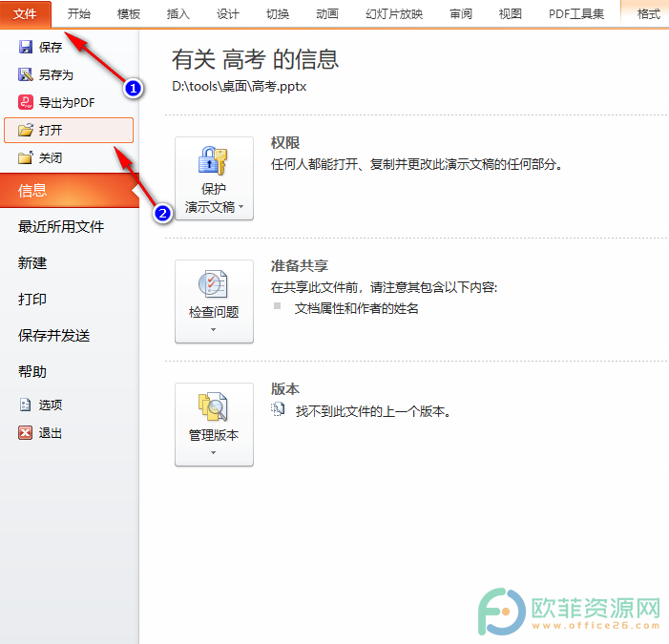Expand the 管理版本 dropdown button
669x644 pixels.
(x=214, y=425)
